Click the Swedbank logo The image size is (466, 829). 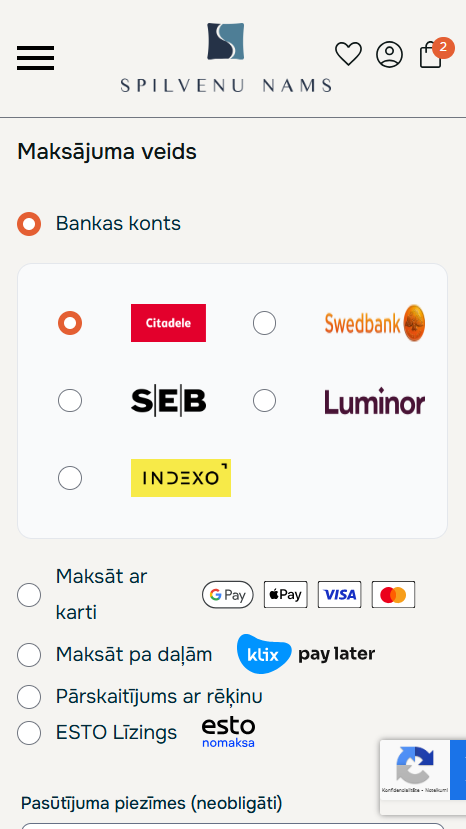375,323
